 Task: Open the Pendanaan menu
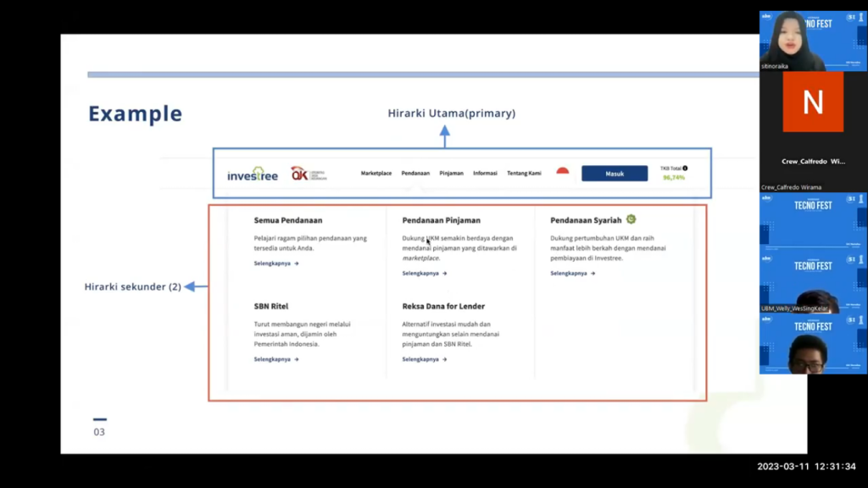pyautogui.click(x=415, y=173)
